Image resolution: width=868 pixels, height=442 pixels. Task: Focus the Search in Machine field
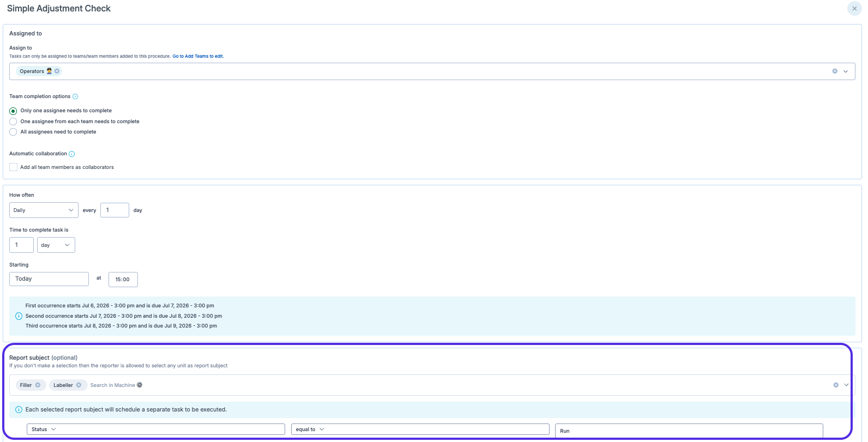113,385
